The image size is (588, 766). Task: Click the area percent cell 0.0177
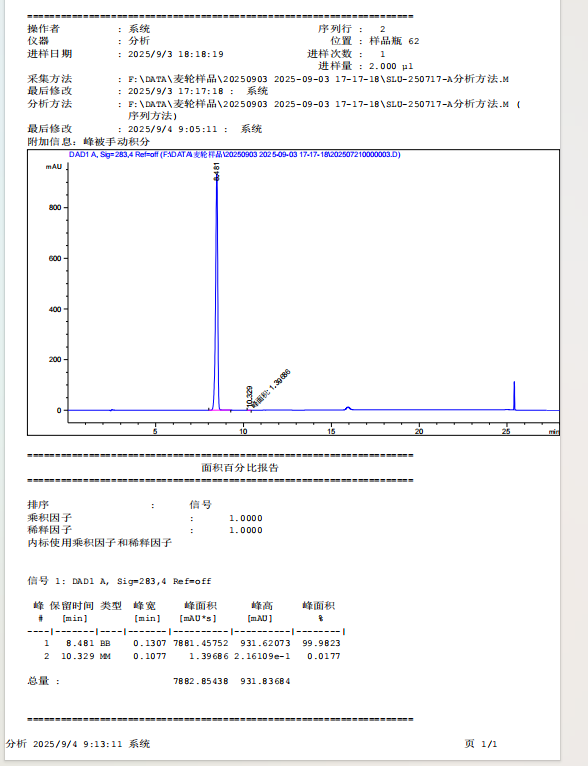324,656
